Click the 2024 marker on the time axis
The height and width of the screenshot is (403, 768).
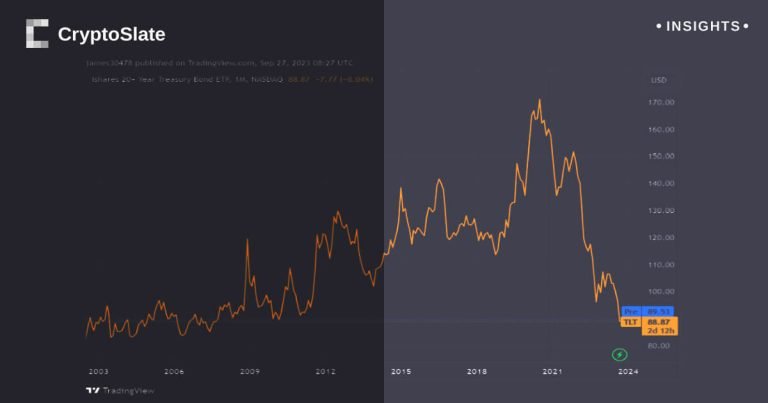tap(628, 372)
